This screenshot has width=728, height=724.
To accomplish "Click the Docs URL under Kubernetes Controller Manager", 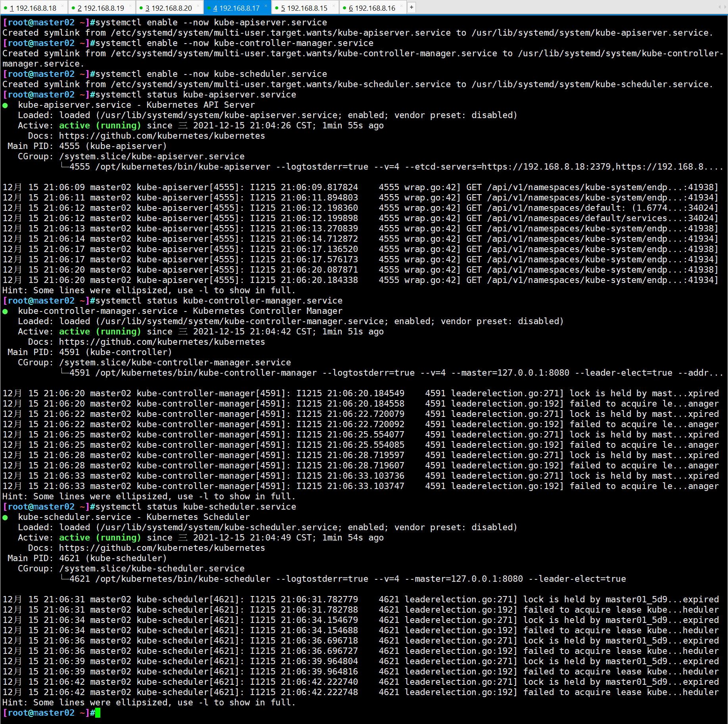I will (162, 342).
